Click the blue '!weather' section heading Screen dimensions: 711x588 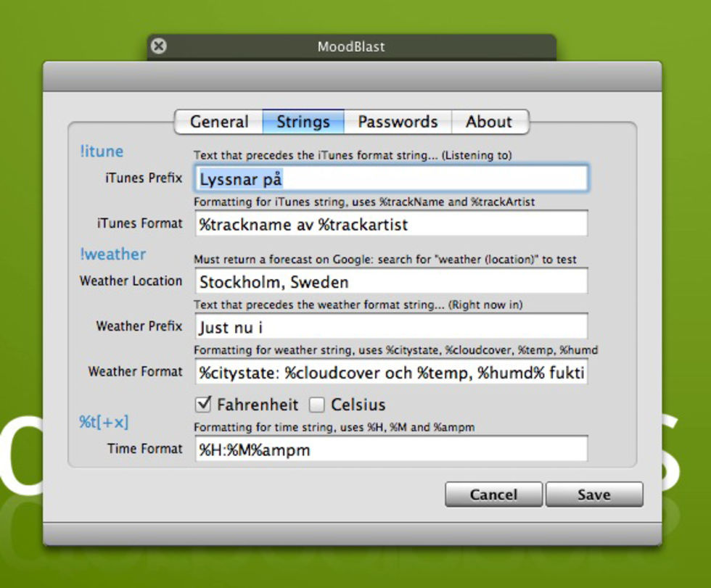[x=112, y=254]
